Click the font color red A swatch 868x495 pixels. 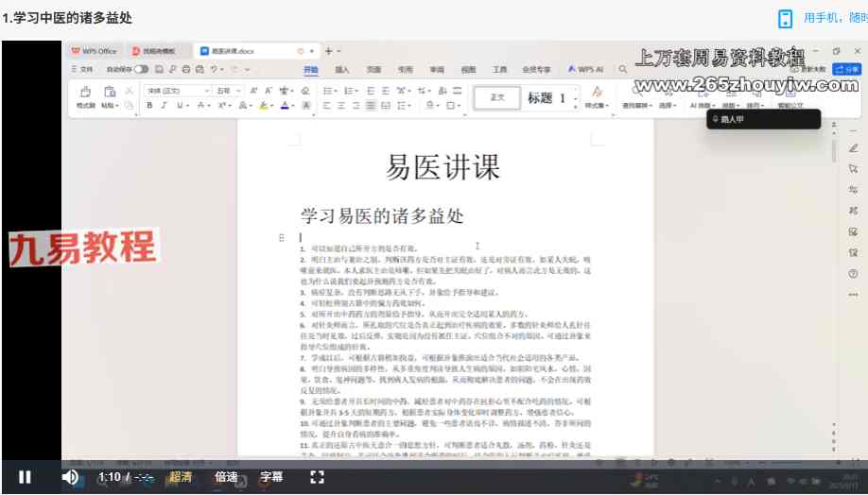click(286, 106)
